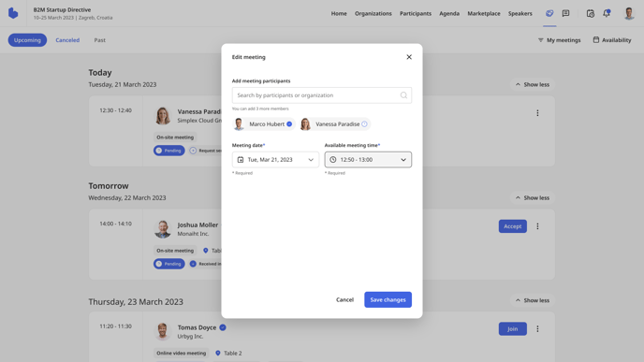Viewport: 644px width, 362px height.
Task: Open more options for the 12:30 meeting
Action: 537,113
